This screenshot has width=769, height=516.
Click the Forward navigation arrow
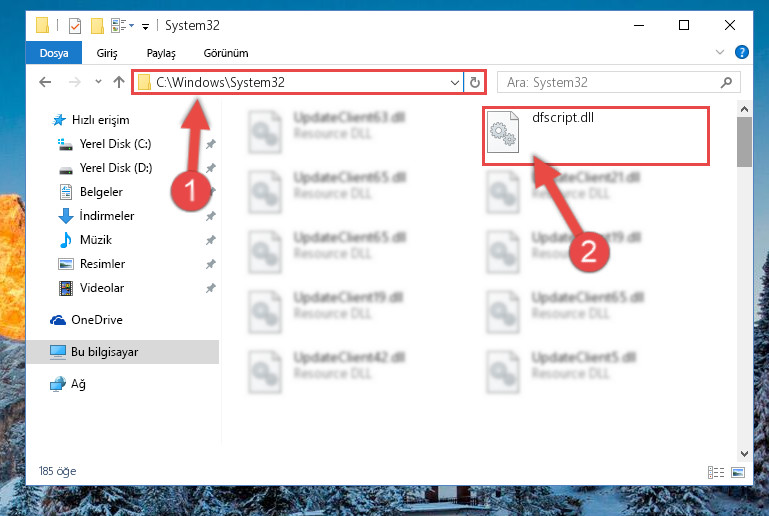tap(75, 82)
